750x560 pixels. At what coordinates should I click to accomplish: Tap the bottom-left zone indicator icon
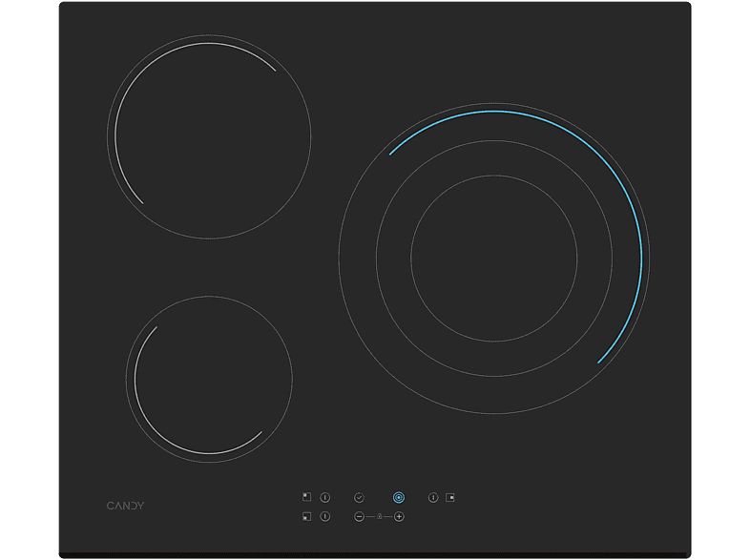pos(306,517)
